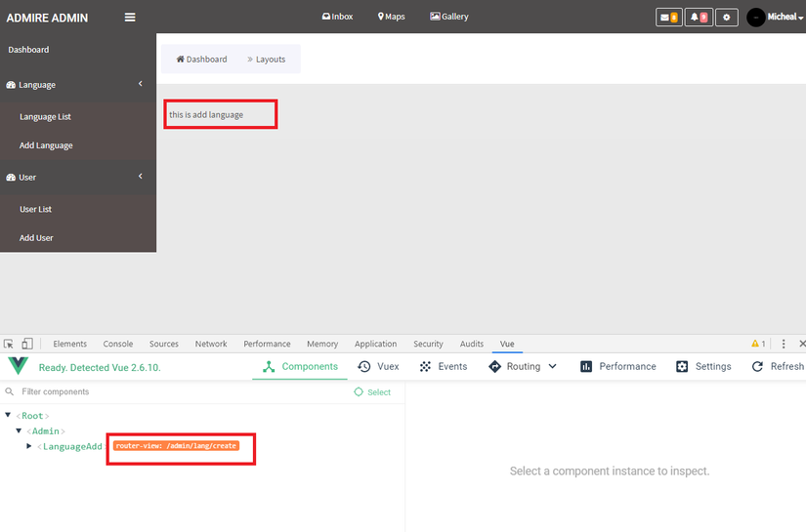Open the Routing tab in Vue devtools

tap(515, 367)
